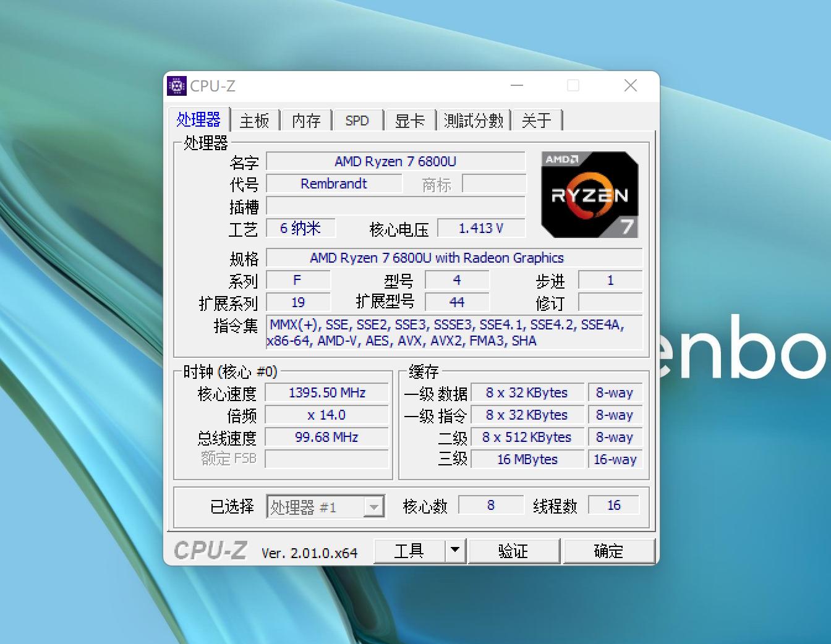Image resolution: width=831 pixels, height=644 pixels.
Task: Click the CPU-Z icon in the title bar
Action: coord(177,86)
